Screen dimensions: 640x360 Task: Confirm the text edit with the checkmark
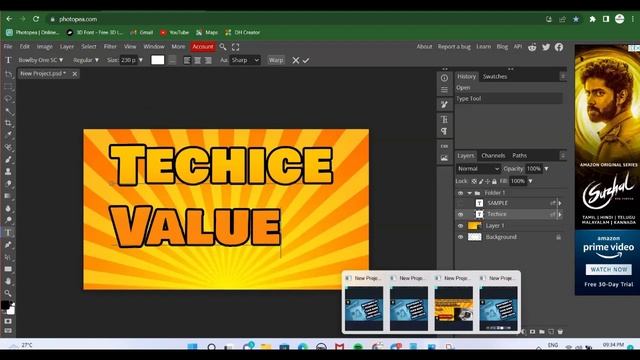coord(306,60)
